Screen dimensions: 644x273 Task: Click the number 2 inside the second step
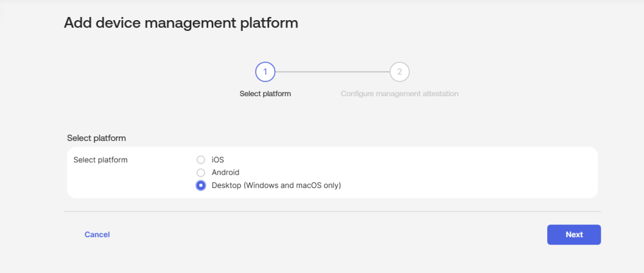pyautogui.click(x=399, y=72)
